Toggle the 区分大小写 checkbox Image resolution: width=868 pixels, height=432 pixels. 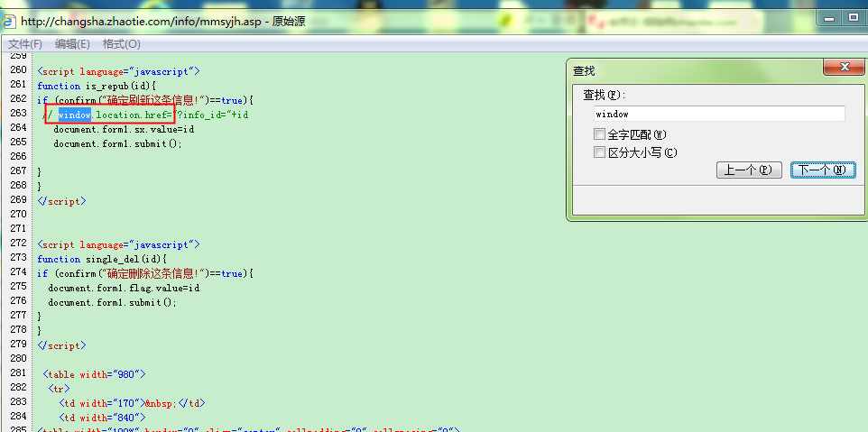[600, 152]
